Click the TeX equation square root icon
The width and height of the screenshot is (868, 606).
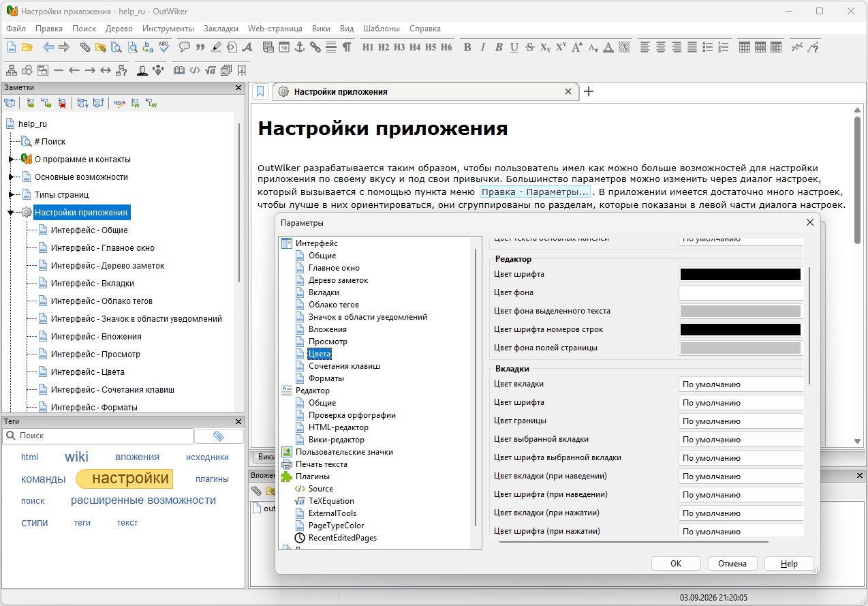point(211,70)
